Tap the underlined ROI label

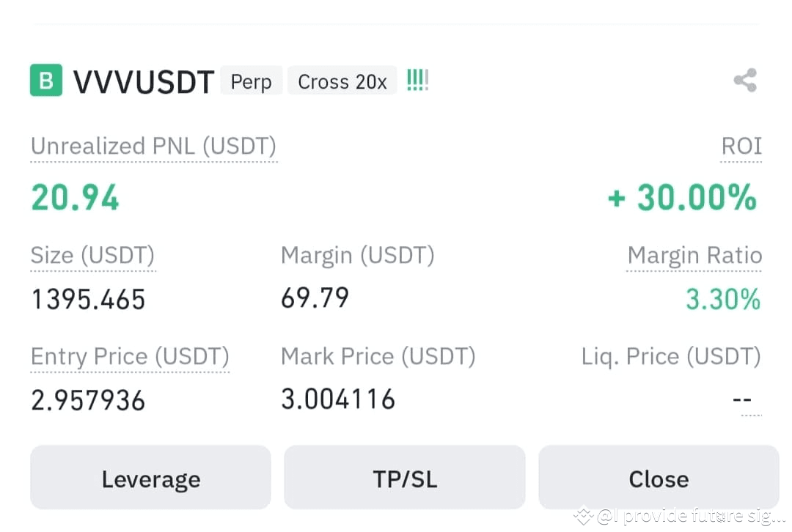[741, 147]
